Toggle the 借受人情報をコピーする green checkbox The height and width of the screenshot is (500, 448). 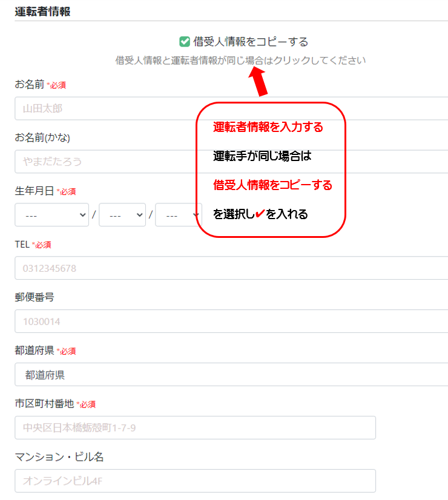(x=185, y=42)
